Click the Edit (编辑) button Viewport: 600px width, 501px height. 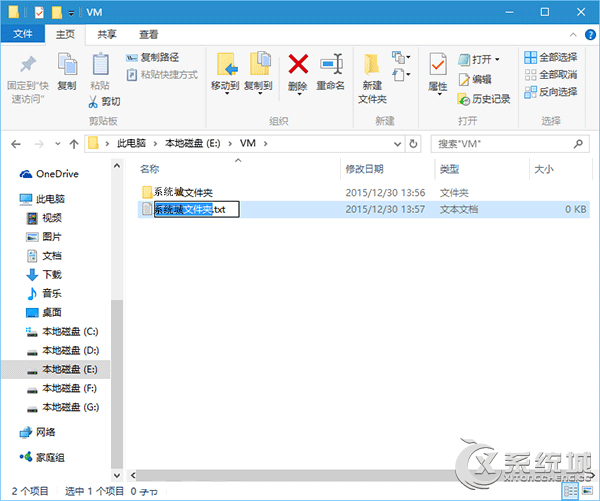tap(475, 79)
